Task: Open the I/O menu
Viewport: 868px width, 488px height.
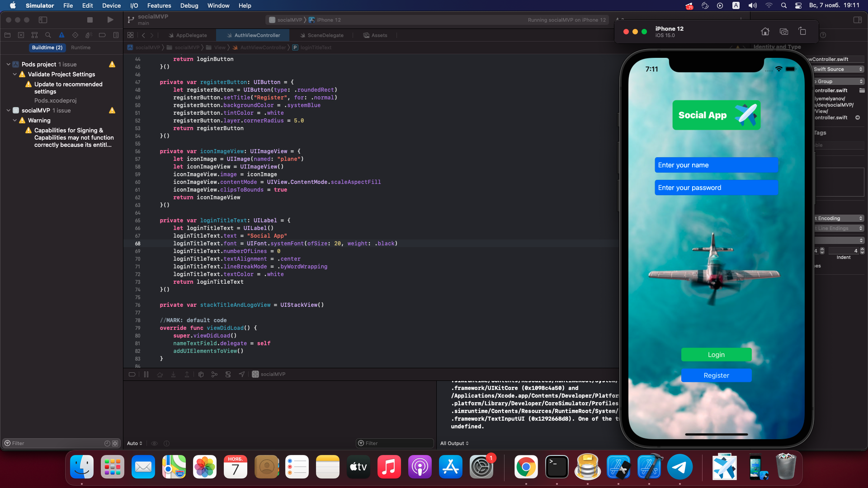Action: tap(134, 5)
